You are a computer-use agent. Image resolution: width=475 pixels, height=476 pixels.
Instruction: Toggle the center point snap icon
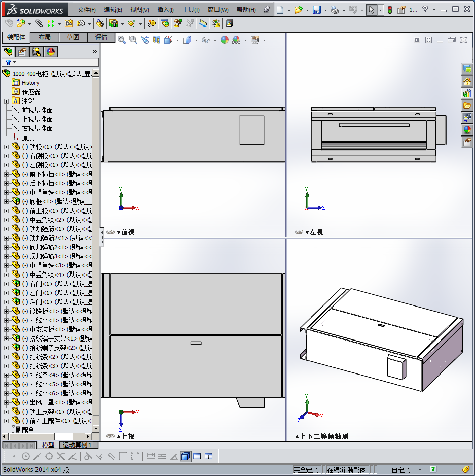click(26, 456)
